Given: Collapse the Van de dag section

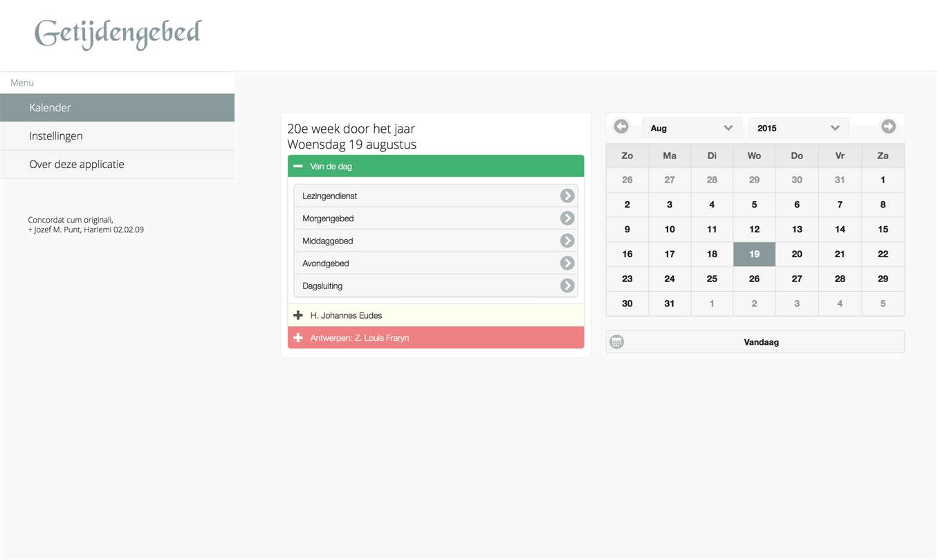Looking at the screenshot, I should pos(298,167).
